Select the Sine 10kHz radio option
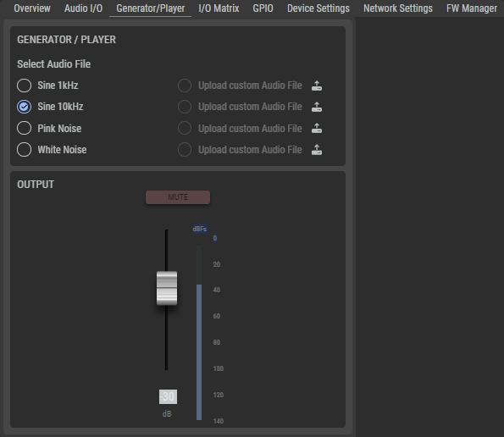This screenshot has width=504, height=437. click(24, 107)
